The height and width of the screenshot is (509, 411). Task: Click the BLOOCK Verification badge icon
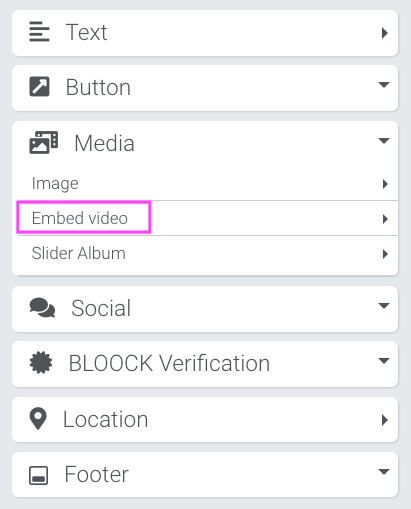(41, 363)
